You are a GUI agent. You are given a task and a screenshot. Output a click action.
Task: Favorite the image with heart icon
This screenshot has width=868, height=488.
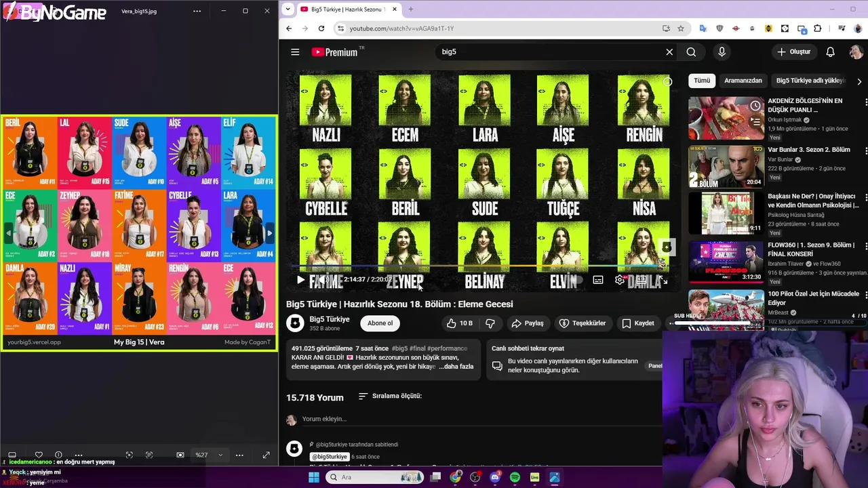pyautogui.click(x=39, y=455)
